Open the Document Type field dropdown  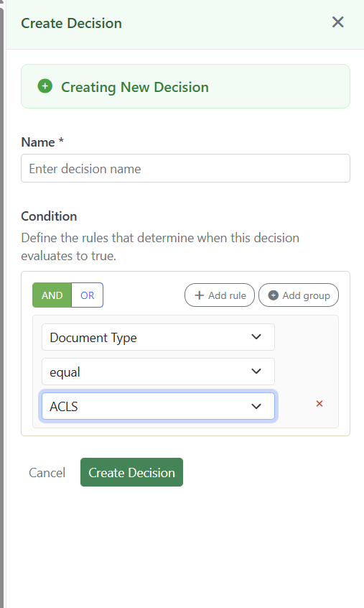158,337
